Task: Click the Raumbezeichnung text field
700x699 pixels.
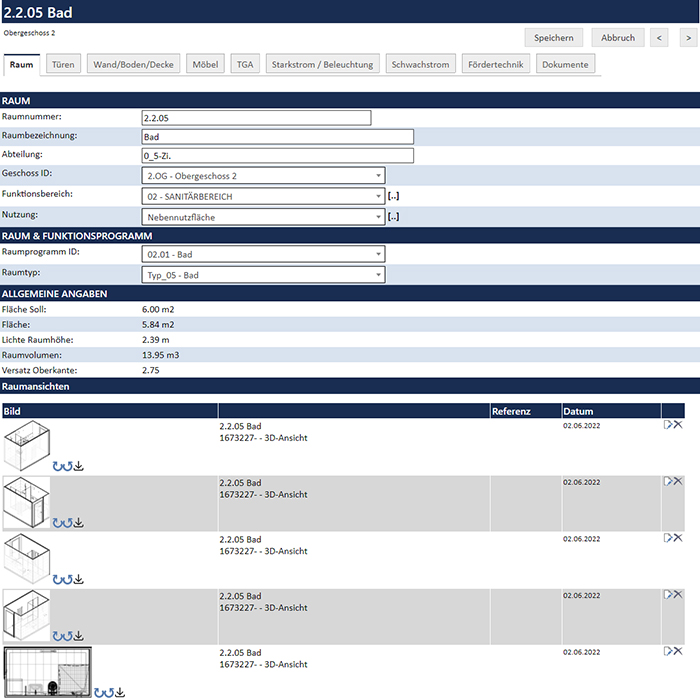Action: (277, 137)
